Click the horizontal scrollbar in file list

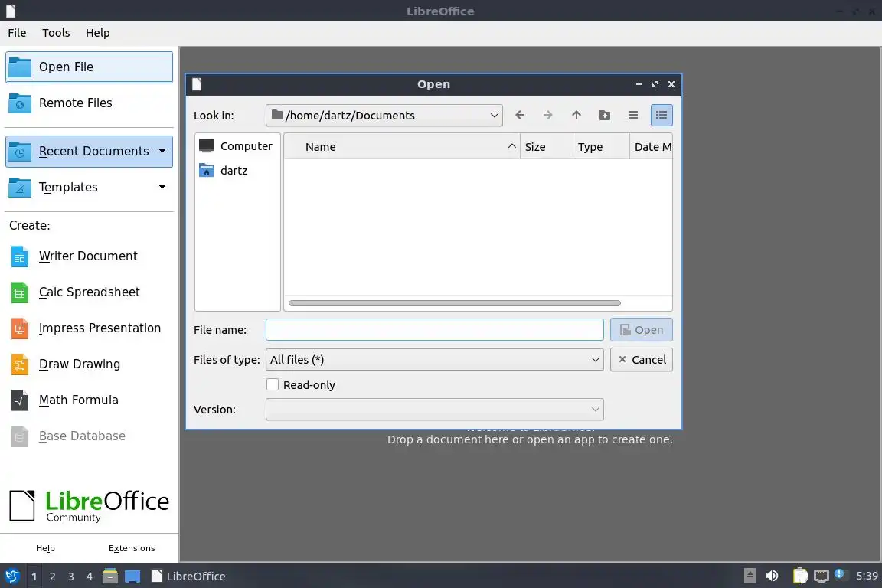455,303
